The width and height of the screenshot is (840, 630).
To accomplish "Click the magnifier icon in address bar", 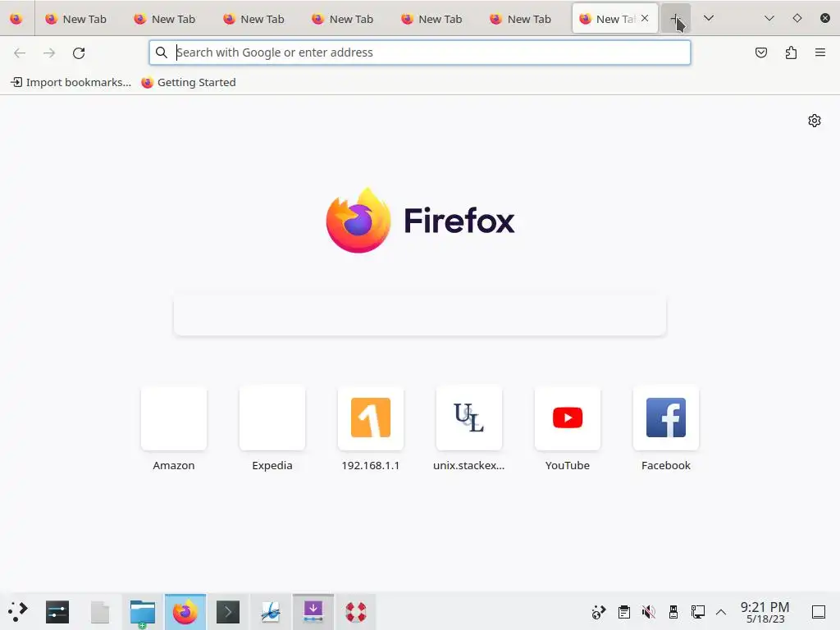I will point(162,52).
